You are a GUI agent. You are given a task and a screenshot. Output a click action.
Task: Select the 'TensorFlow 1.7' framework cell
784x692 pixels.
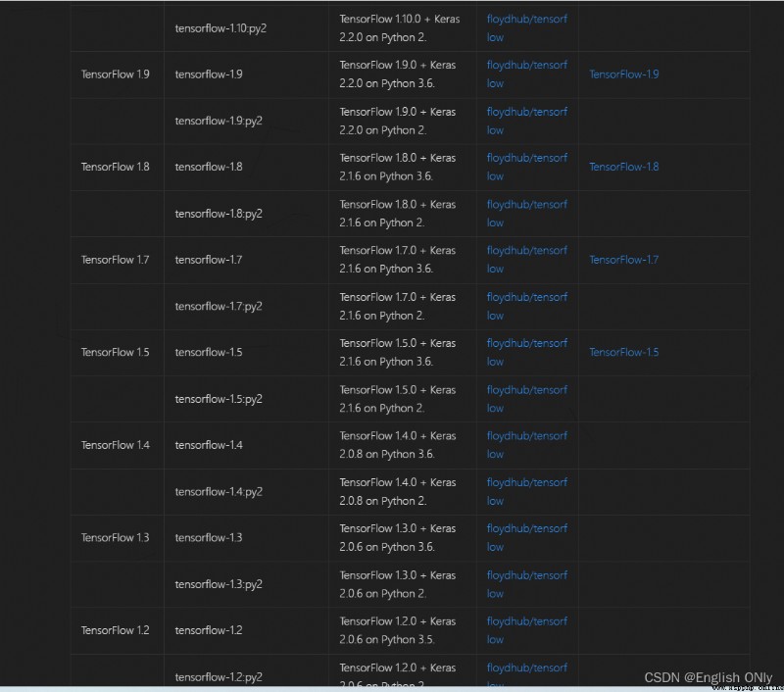[116, 260]
